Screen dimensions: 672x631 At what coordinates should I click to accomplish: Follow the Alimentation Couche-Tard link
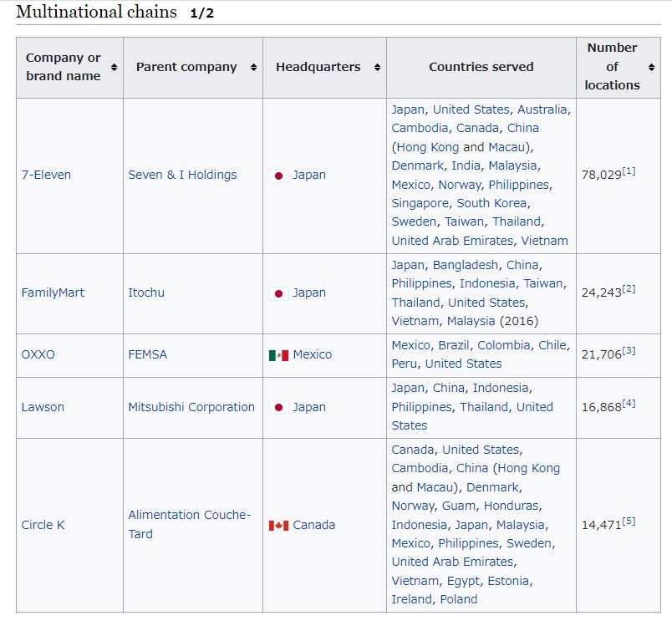tap(189, 524)
